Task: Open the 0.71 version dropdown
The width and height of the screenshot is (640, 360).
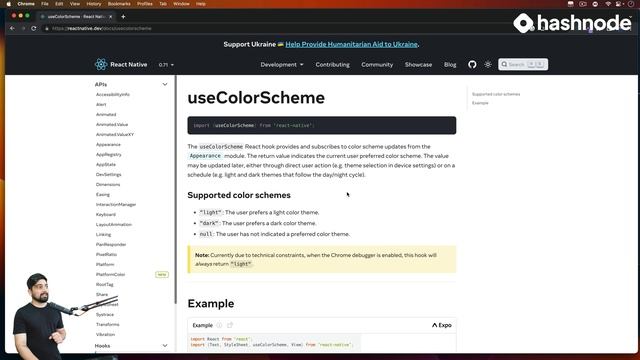Action: click(166, 65)
